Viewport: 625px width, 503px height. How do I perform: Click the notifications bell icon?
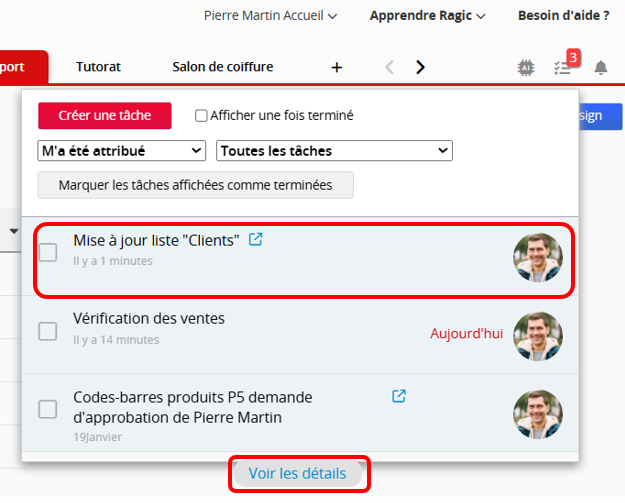(x=601, y=68)
